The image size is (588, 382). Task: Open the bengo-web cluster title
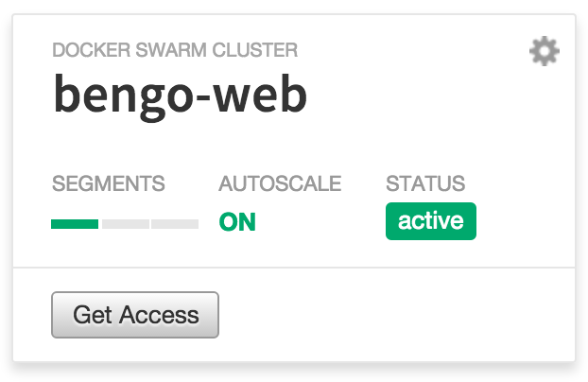(x=181, y=96)
